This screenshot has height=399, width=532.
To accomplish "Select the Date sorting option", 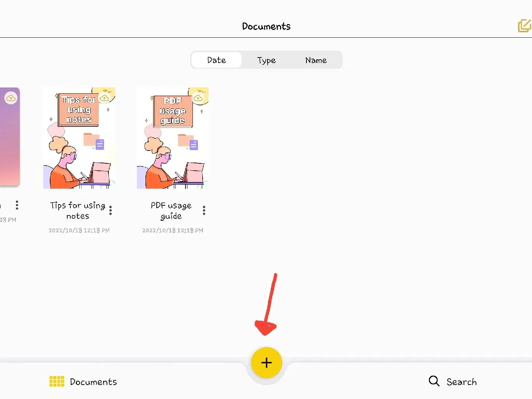I will click(217, 60).
